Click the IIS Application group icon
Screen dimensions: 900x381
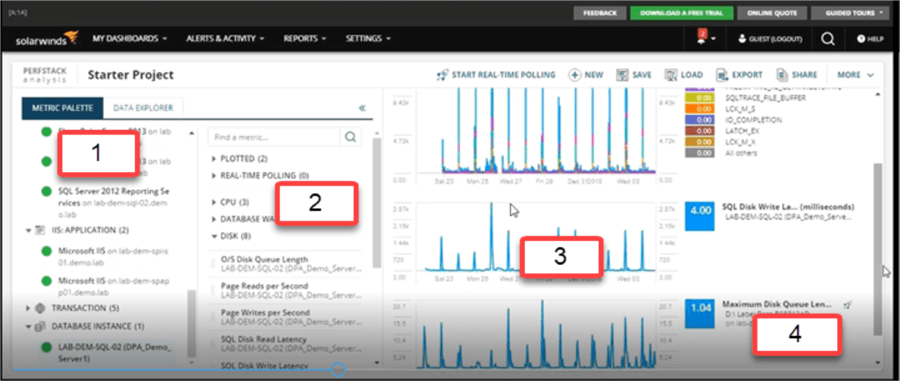coord(40,230)
